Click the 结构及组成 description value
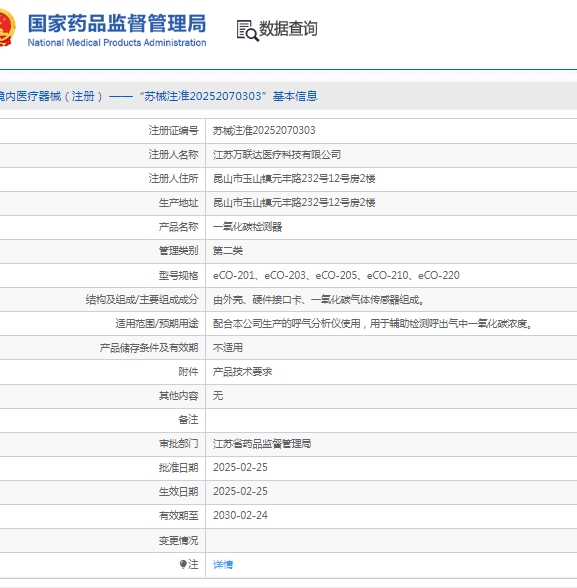 [319, 300]
